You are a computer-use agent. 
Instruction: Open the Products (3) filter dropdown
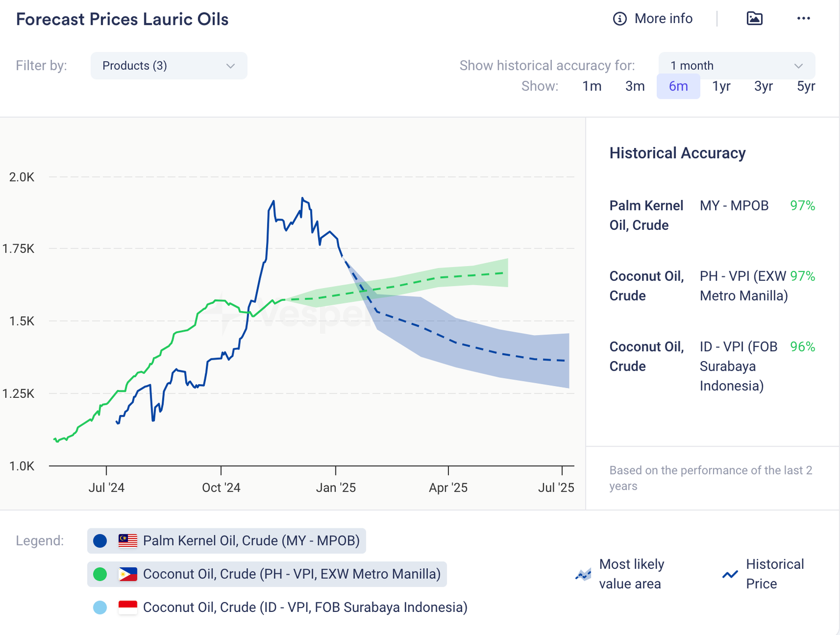click(x=168, y=66)
